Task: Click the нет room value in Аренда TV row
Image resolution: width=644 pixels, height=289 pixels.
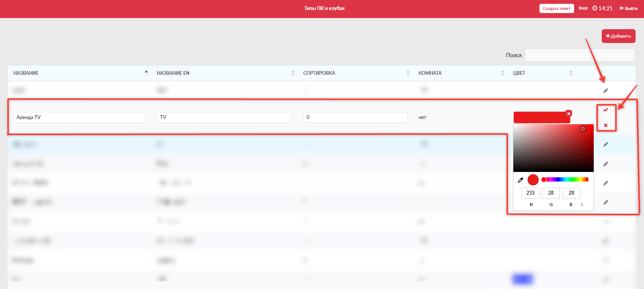Action: tap(422, 117)
